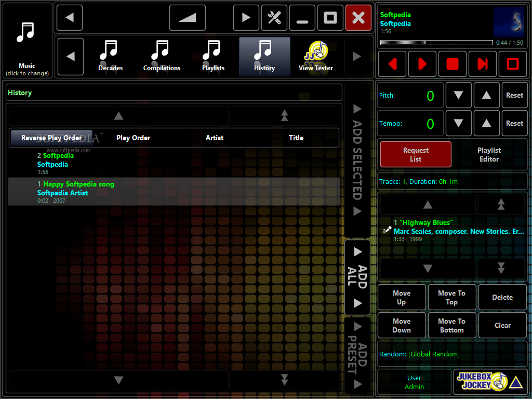Click the red hollow square button
Viewport: 532px width, 399px height.
pyautogui.click(x=513, y=64)
